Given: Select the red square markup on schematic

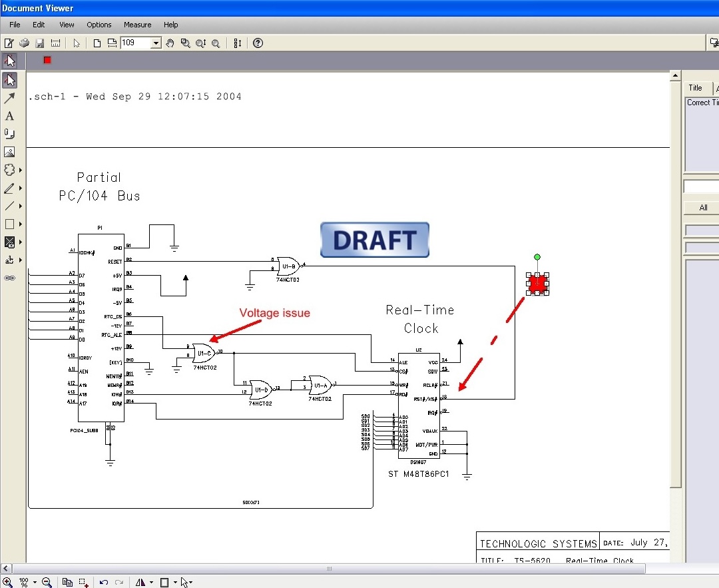Looking at the screenshot, I should [537, 284].
